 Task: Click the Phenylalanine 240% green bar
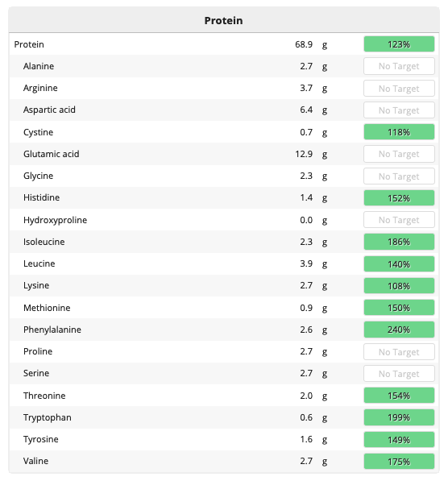399,330
